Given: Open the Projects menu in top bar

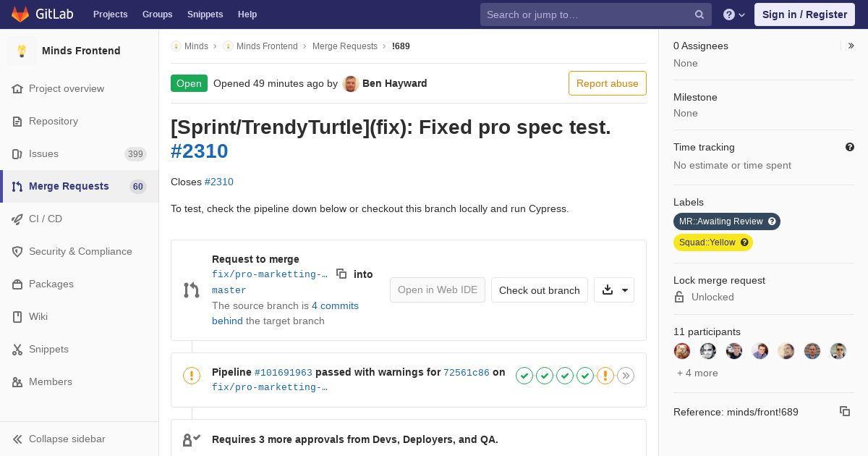Looking at the screenshot, I should (110, 14).
